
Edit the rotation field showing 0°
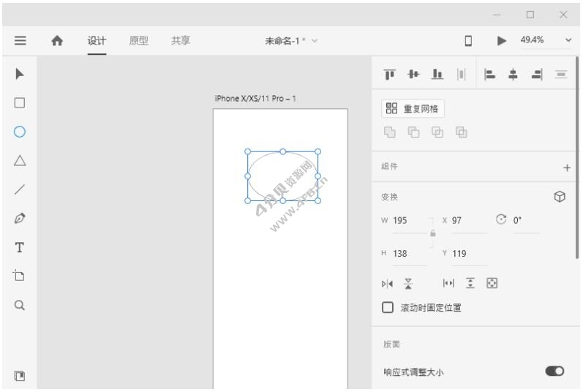(x=526, y=221)
